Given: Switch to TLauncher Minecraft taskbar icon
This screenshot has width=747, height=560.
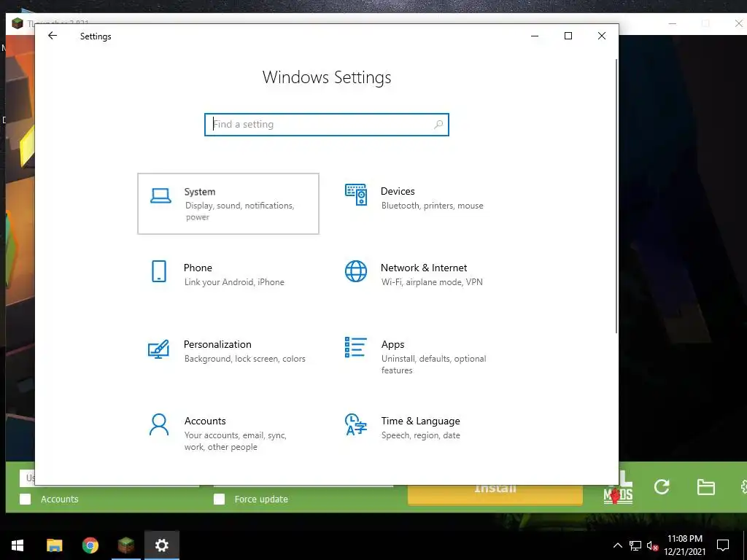Looking at the screenshot, I should point(125,545).
